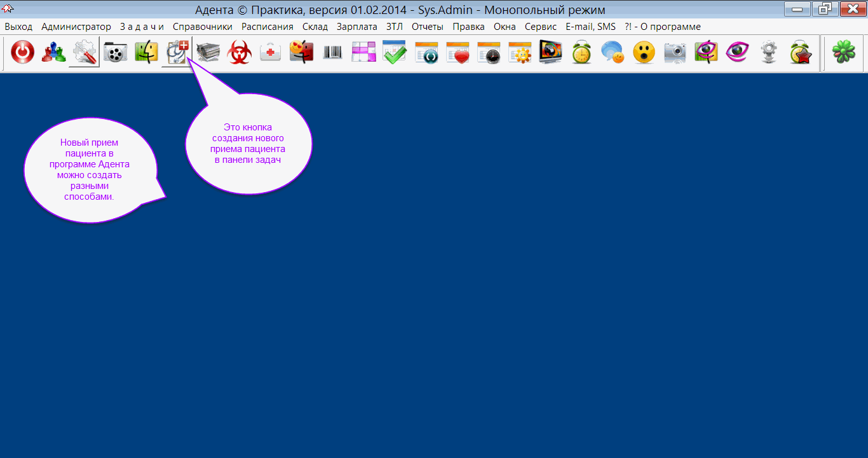The height and width of the screenshot is (458, 868).
Task: Open the Отчеты menu
Action: coord(427,27)
